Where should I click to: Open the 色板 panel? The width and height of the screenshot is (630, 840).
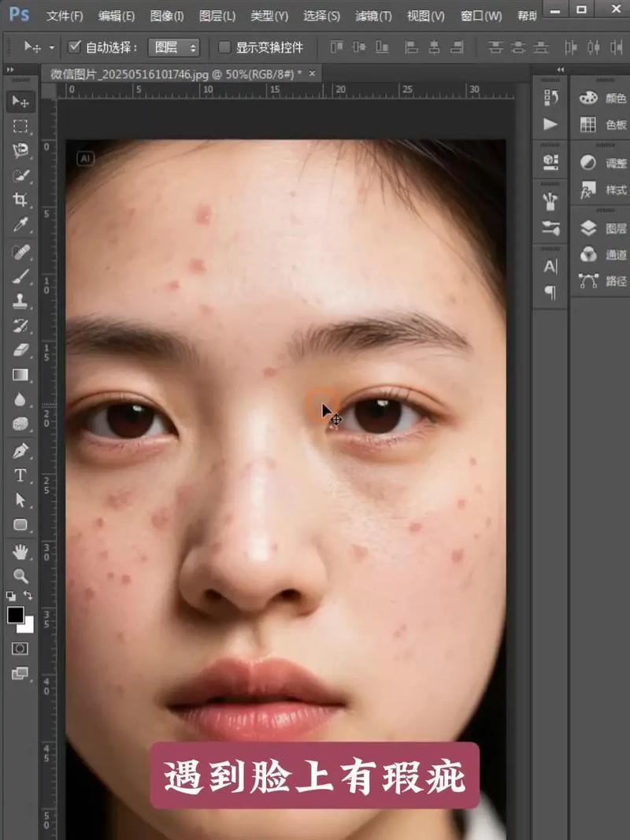[602, 124]
